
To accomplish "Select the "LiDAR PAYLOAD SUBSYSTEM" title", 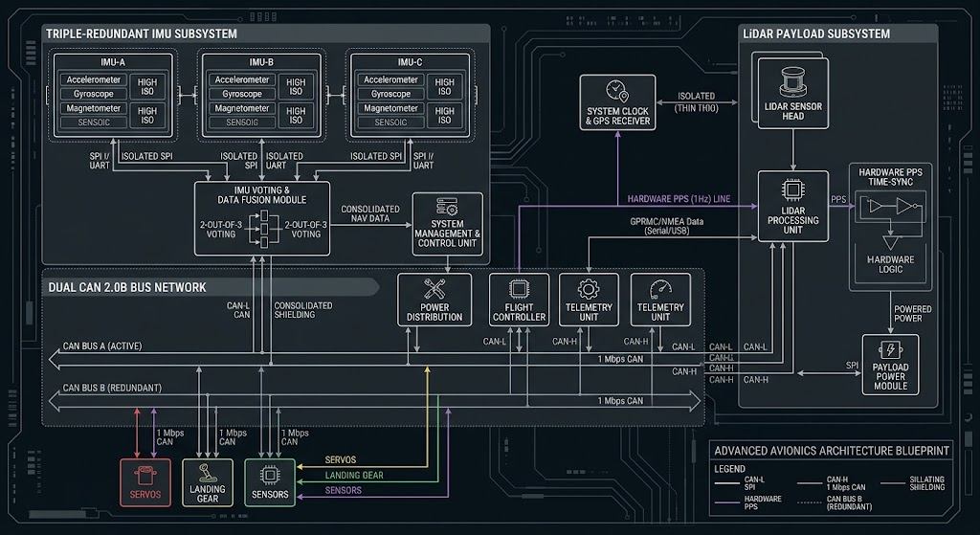I will coord(816,33).
